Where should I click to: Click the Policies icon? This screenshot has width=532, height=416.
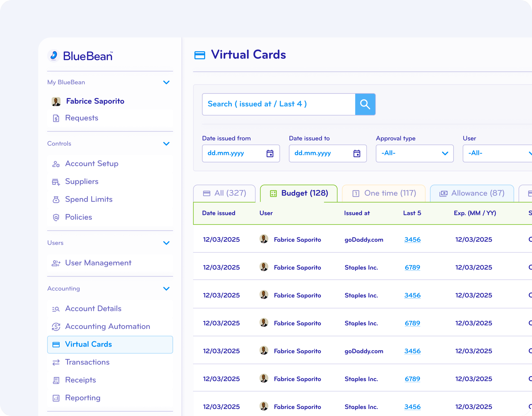(56, 217)
